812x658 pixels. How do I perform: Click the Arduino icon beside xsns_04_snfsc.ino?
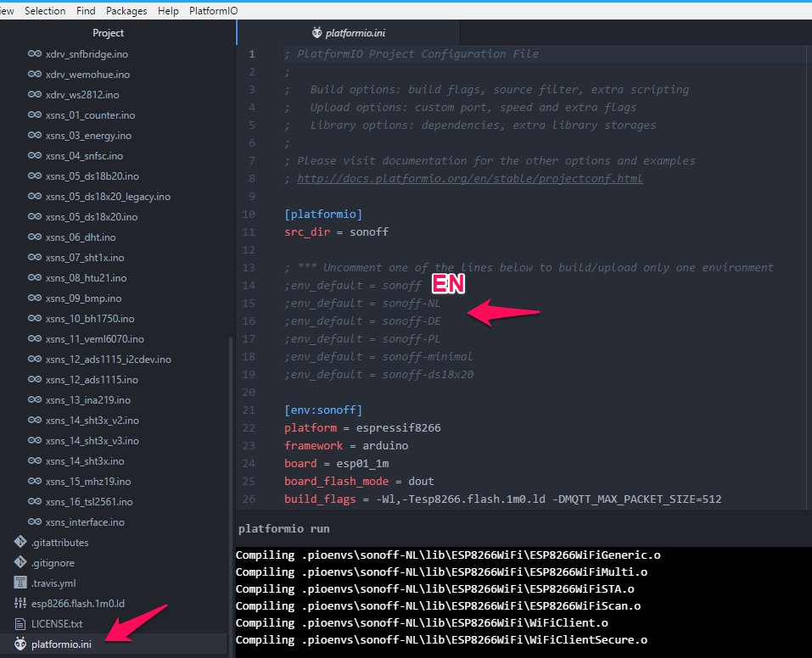pyautogui.click(x=35, y=155)
